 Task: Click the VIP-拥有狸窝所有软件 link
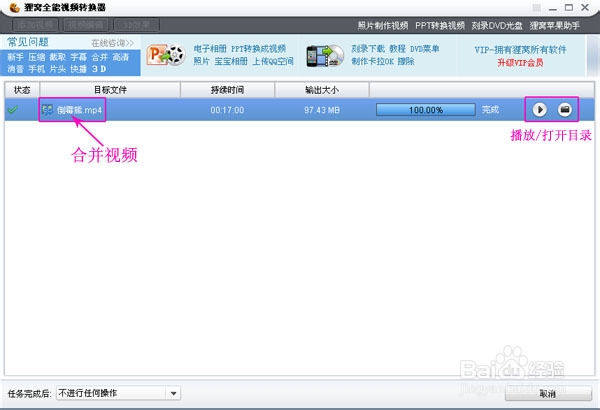(x=520, y=50)
